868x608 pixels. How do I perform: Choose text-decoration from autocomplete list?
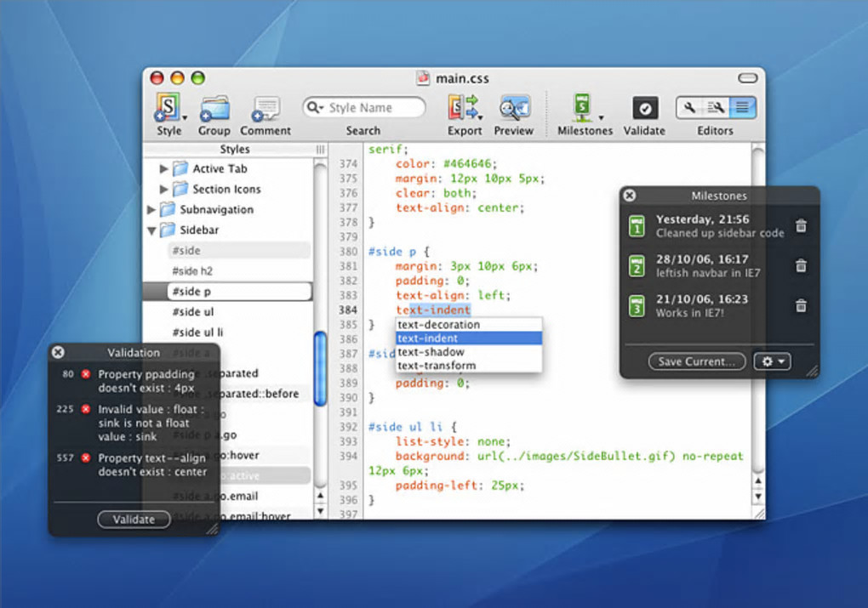[x=438, y=325]
